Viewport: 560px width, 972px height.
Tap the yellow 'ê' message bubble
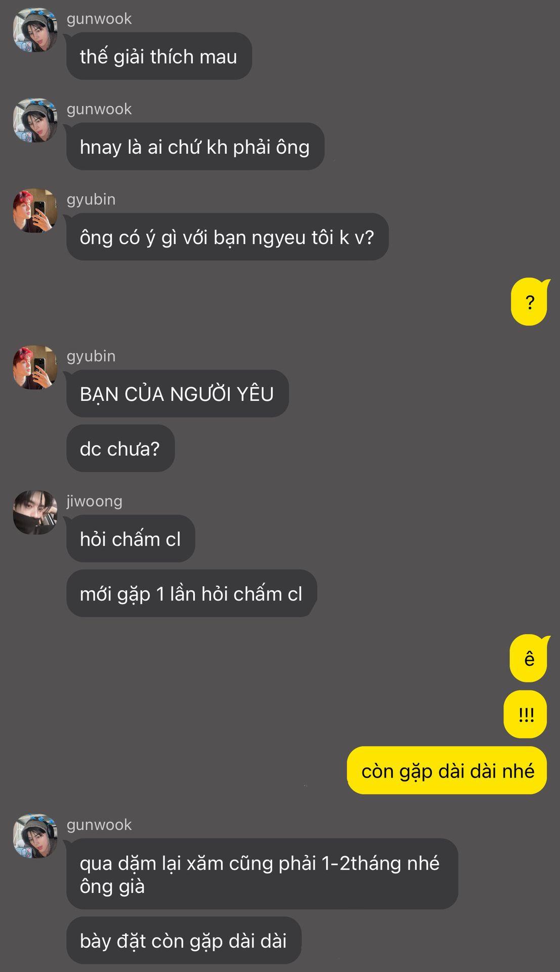(529, 658)
